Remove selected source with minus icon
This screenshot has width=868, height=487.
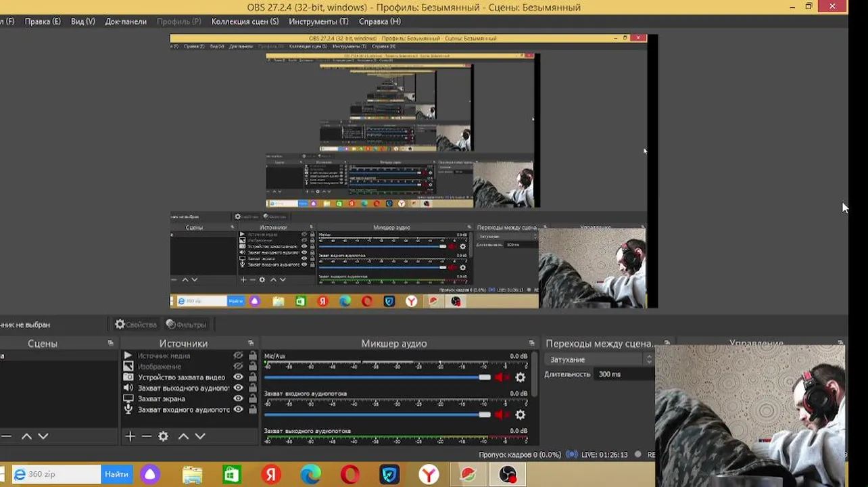[x=147, y=436]
